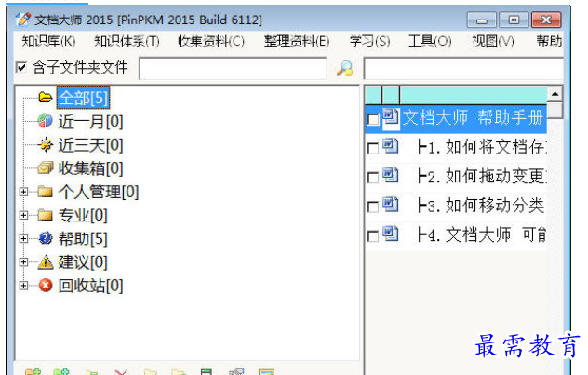Open the 视图(V) menu
The height and width of the screenshot is (375, 588).
pos(493,41)
